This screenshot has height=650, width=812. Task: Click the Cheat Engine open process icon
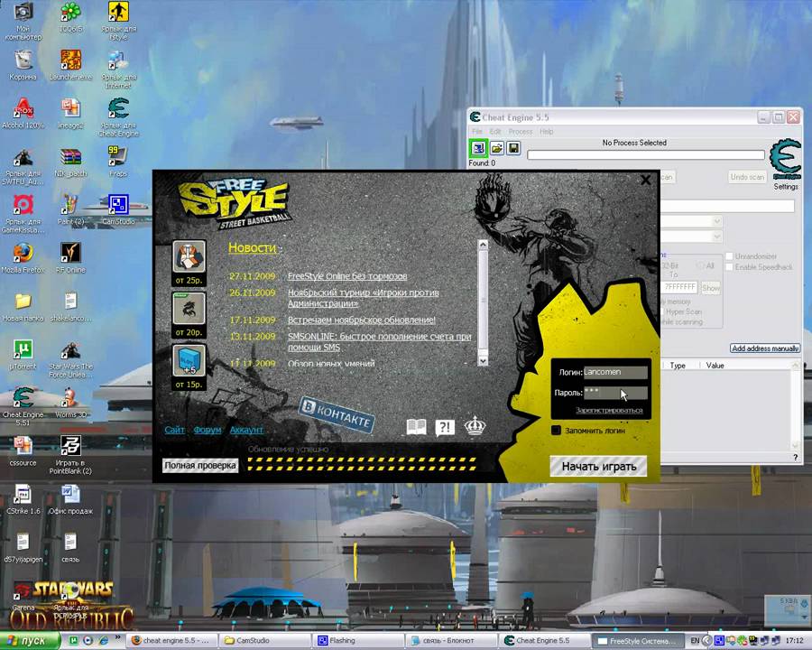[x=478, y=148]
